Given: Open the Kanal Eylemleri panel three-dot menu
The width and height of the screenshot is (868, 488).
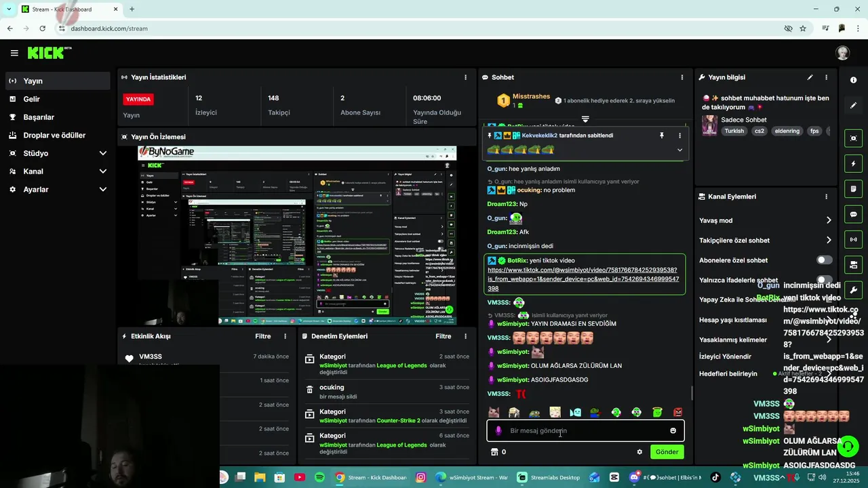Looking at the screenshot, I should 826,197.
